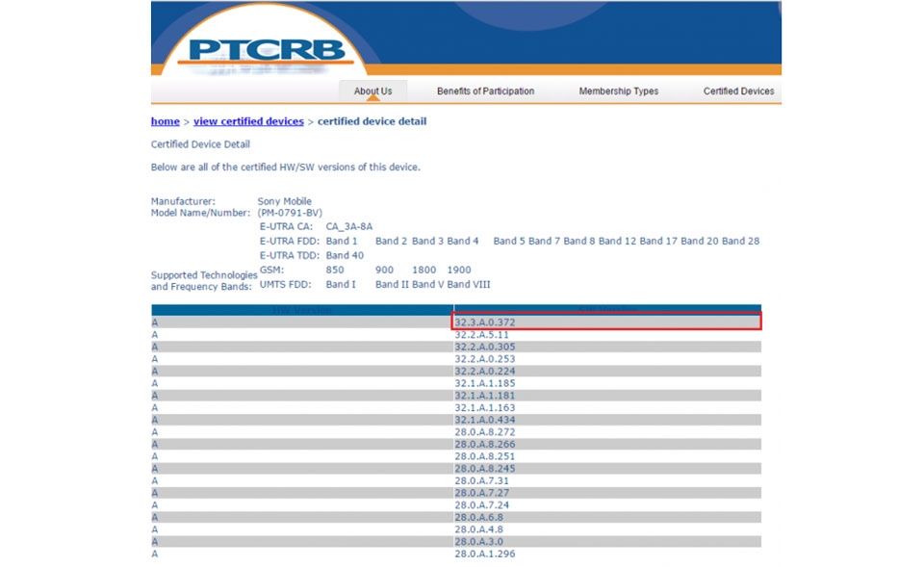Select SW version 32.2.A.0.305
924x567 pixels.
pos(485,347)
